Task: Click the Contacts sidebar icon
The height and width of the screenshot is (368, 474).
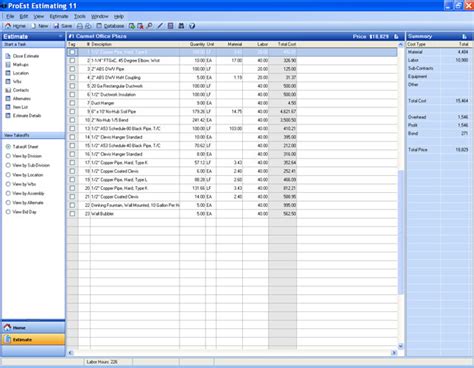Action: (8, 90)
